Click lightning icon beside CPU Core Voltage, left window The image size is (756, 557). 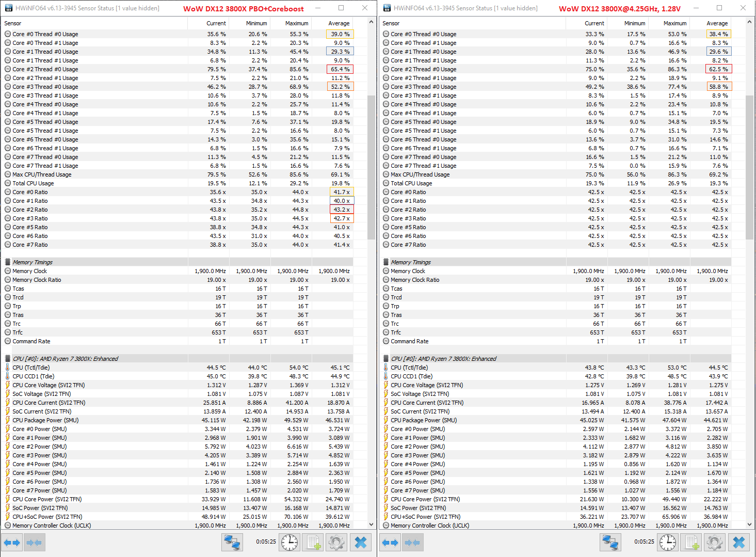[x=8, y=385]
